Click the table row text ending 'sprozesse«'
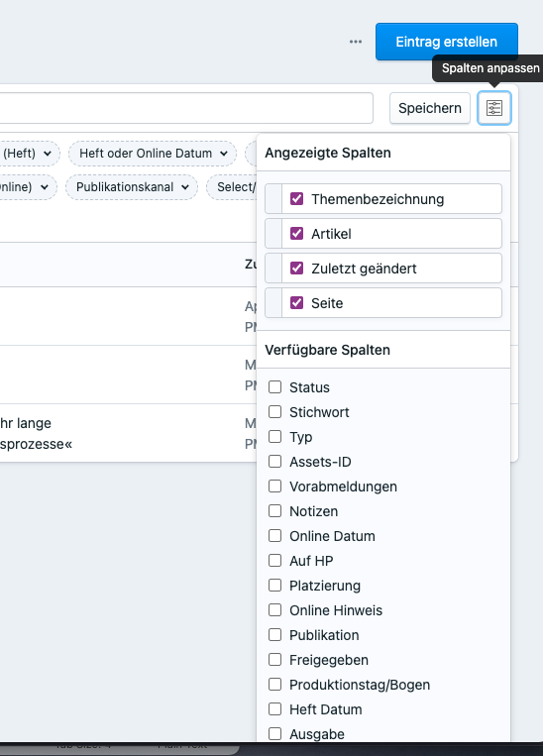 coord(37,444)
